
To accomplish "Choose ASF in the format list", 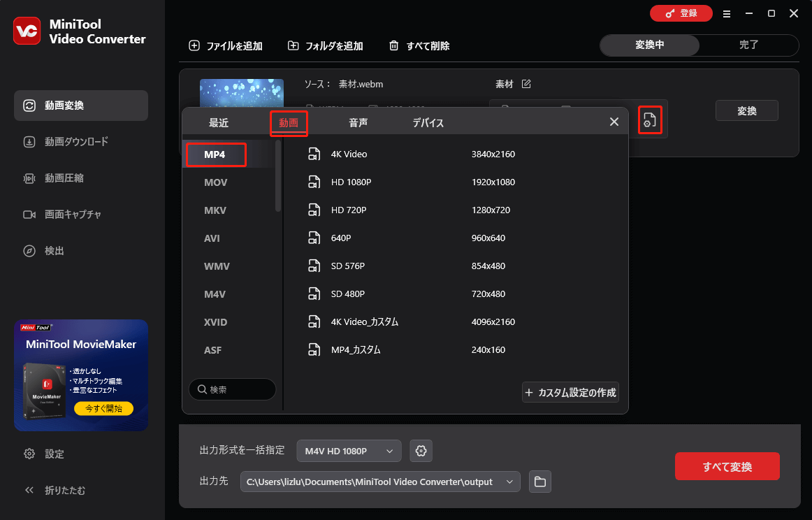I will coord(213,350).
